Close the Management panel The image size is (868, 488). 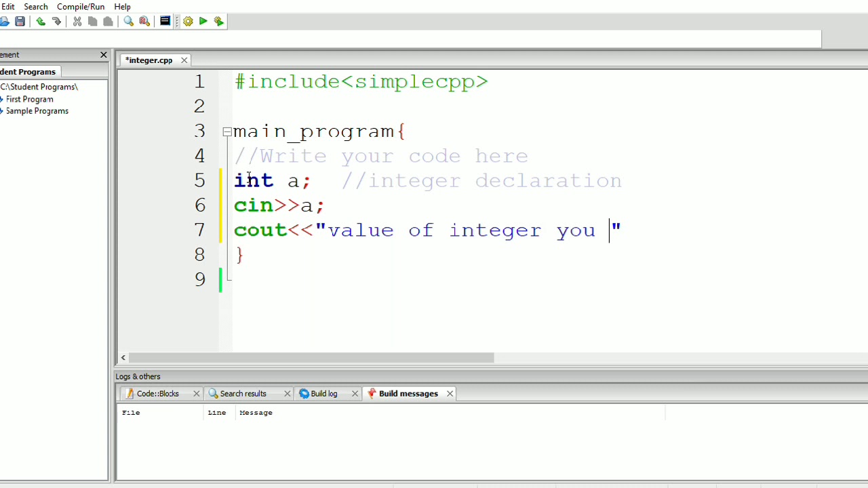104,55
